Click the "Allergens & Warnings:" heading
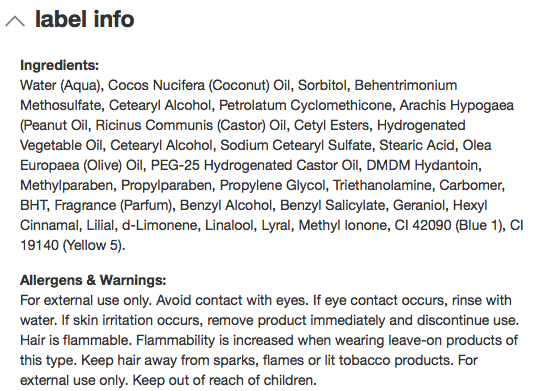 pos(93,280)
